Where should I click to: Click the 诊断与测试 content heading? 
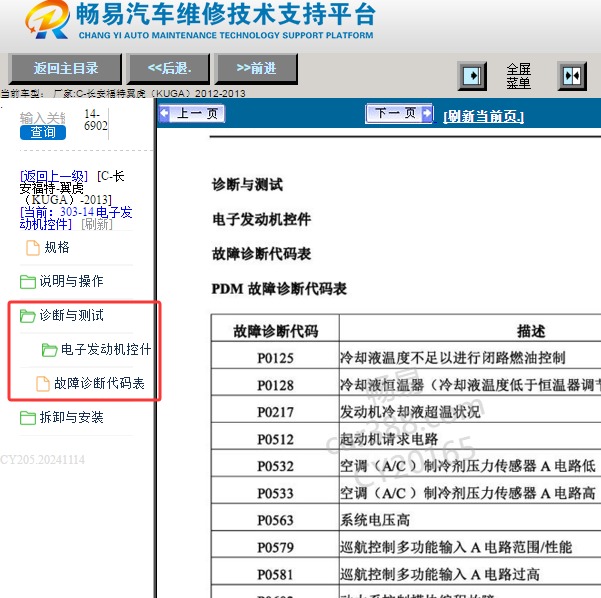pyautogui.click(x=247, y=184)
